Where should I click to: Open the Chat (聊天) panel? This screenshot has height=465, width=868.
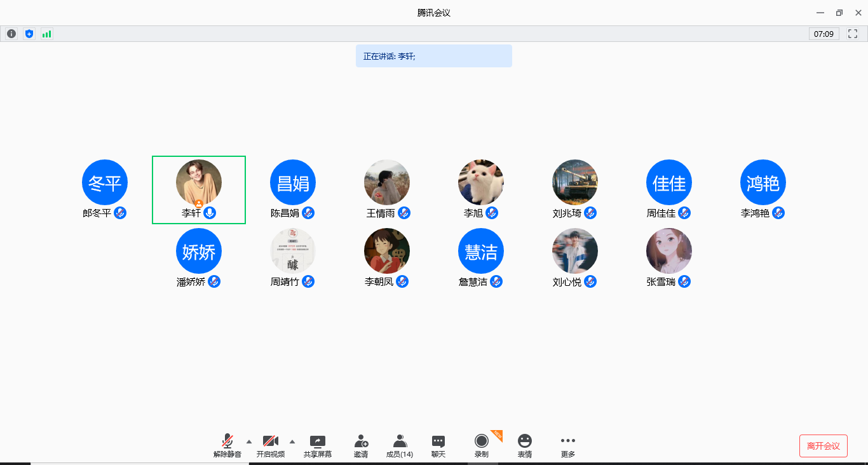point(438,446)
